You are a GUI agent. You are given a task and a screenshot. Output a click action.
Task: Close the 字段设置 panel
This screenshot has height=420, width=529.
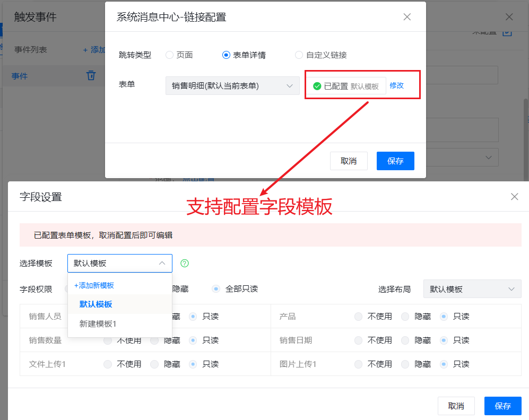514,197
